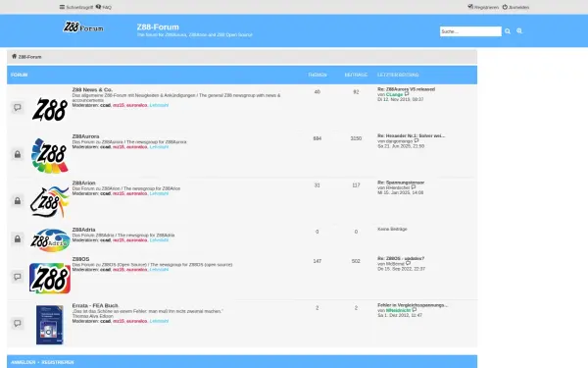
Task: Click moderator ccad in Z88 News row
Action: point(106,106)
